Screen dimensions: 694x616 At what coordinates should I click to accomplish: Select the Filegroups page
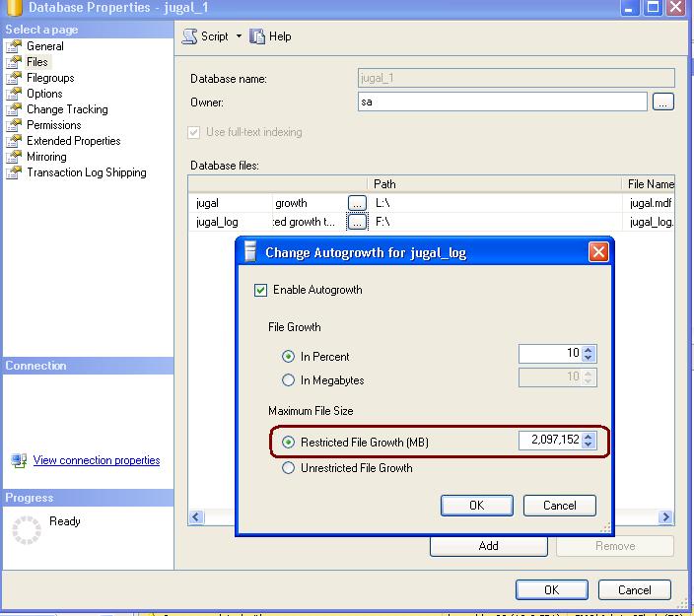tap(49, 78)
